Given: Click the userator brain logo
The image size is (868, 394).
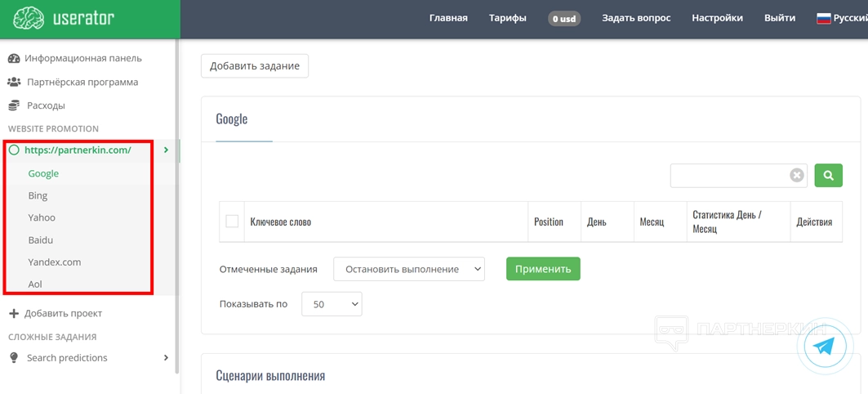Looking at the screenshot, I should tap(29, 18).
